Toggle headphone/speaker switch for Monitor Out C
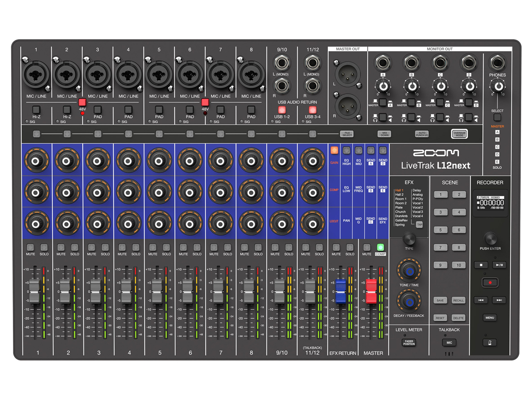The image size is (532, 399). (440, 118)
